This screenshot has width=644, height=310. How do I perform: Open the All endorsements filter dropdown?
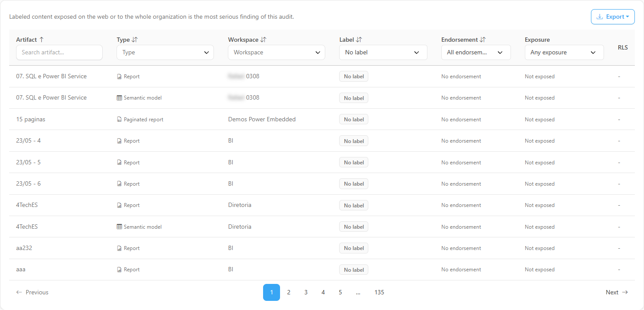476,53
